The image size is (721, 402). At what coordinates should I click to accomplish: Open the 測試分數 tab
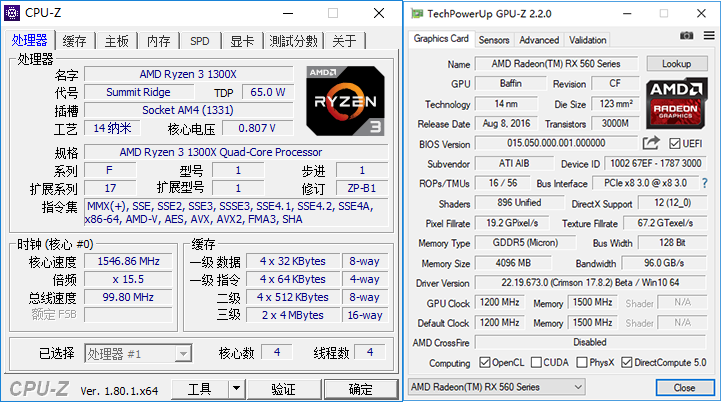coord(293,41)
